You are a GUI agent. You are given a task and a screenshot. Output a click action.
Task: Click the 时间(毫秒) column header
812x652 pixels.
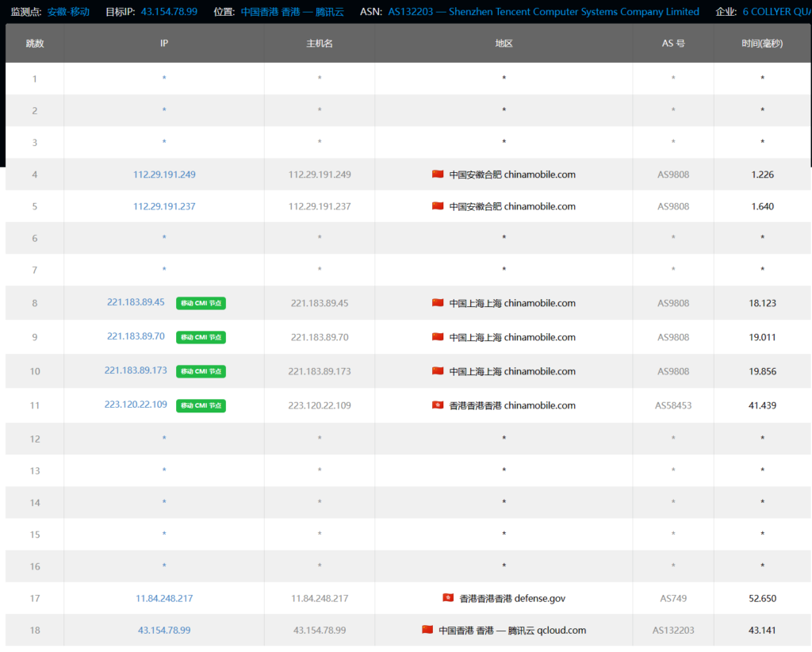[x=762, y=44]
